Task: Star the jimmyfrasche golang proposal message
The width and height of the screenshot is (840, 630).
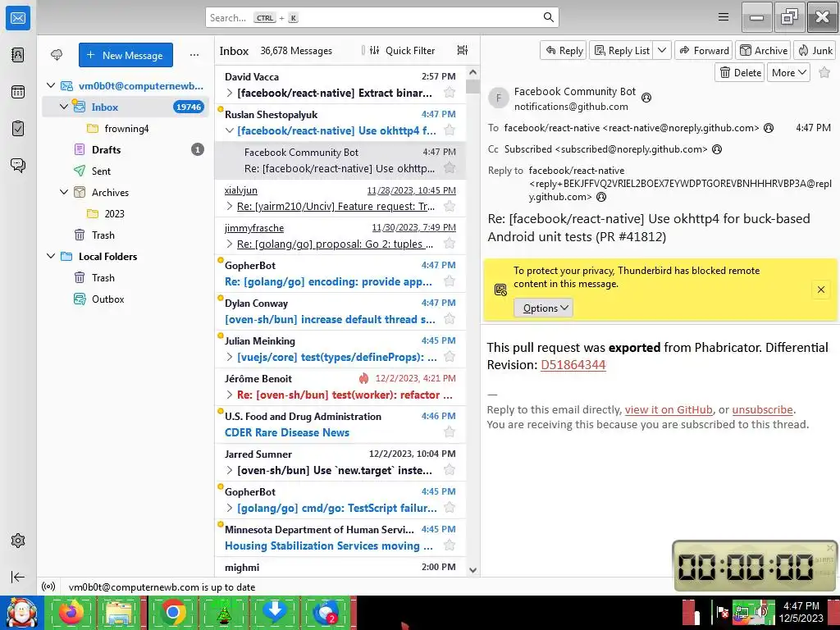Action: tap(450, 243)
